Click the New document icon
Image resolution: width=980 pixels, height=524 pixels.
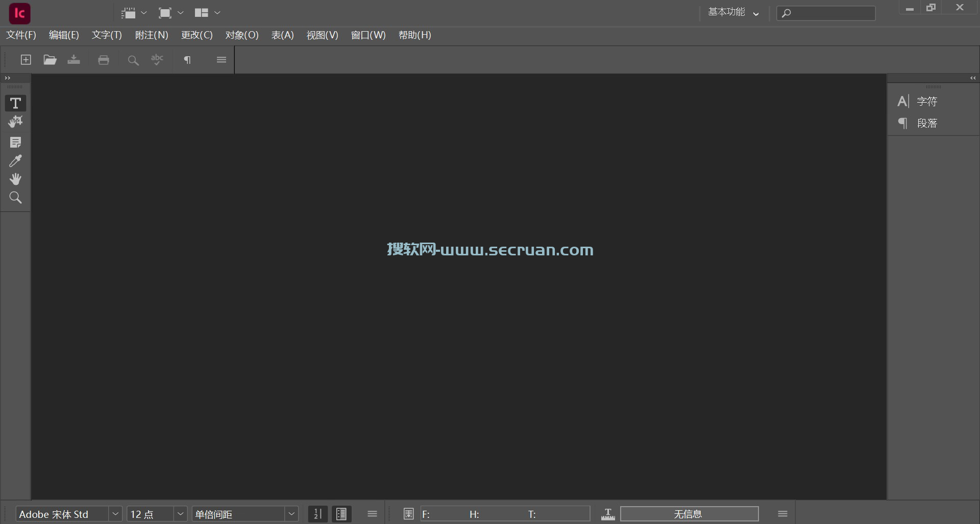tap(26, 60)
